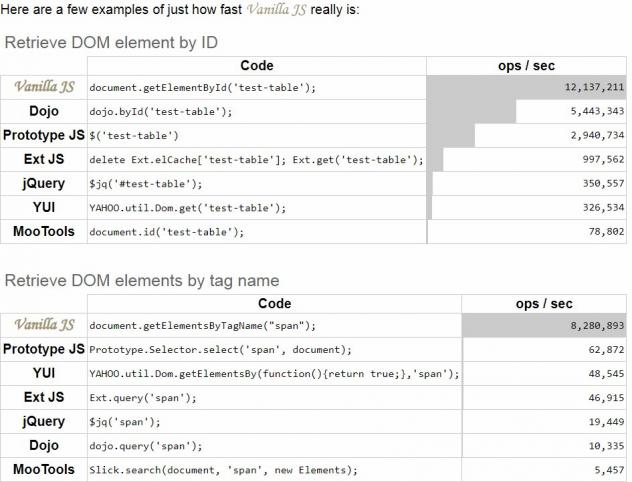Click the MooTools document.id code cell
Screen dimensions: 632x482
167,232
